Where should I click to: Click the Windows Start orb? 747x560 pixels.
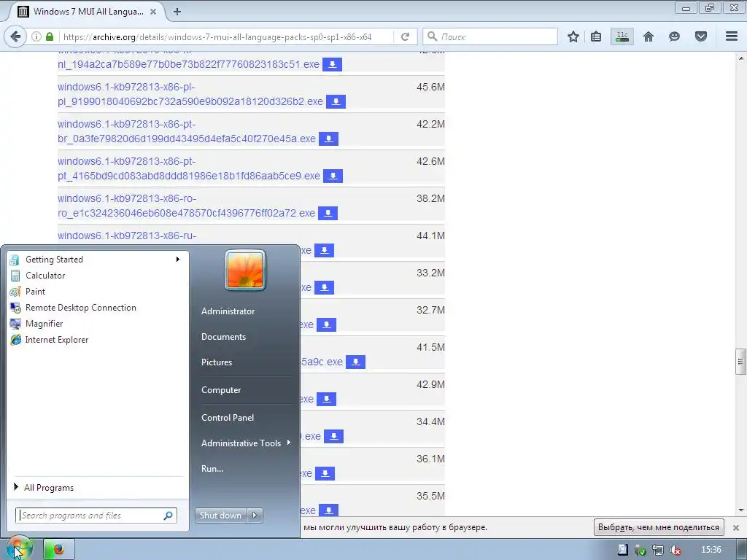tap(18, 548)
